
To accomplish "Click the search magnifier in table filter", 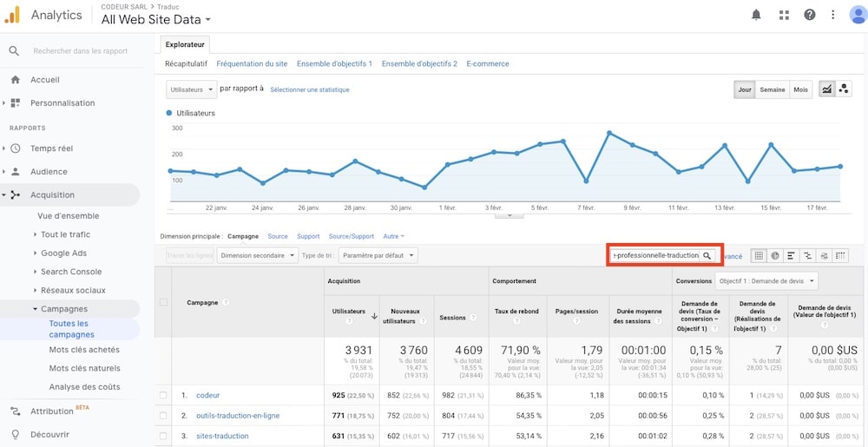I will point(707,256).
